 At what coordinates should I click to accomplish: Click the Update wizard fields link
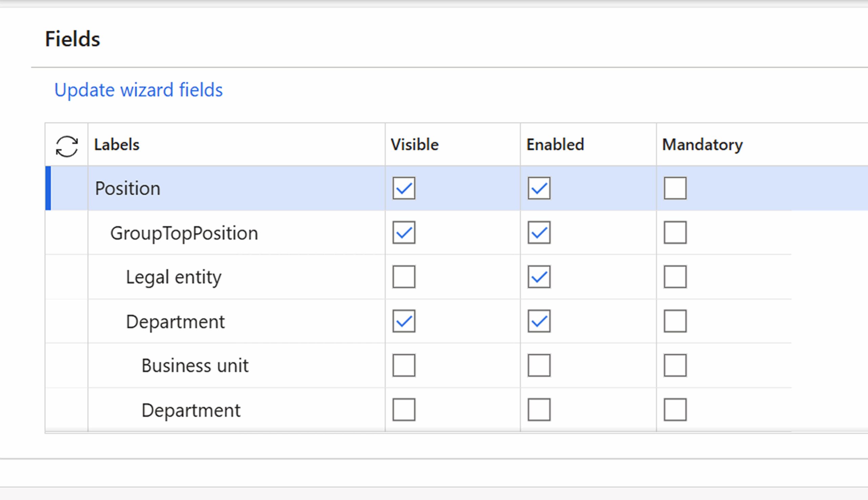click(138, 90)
